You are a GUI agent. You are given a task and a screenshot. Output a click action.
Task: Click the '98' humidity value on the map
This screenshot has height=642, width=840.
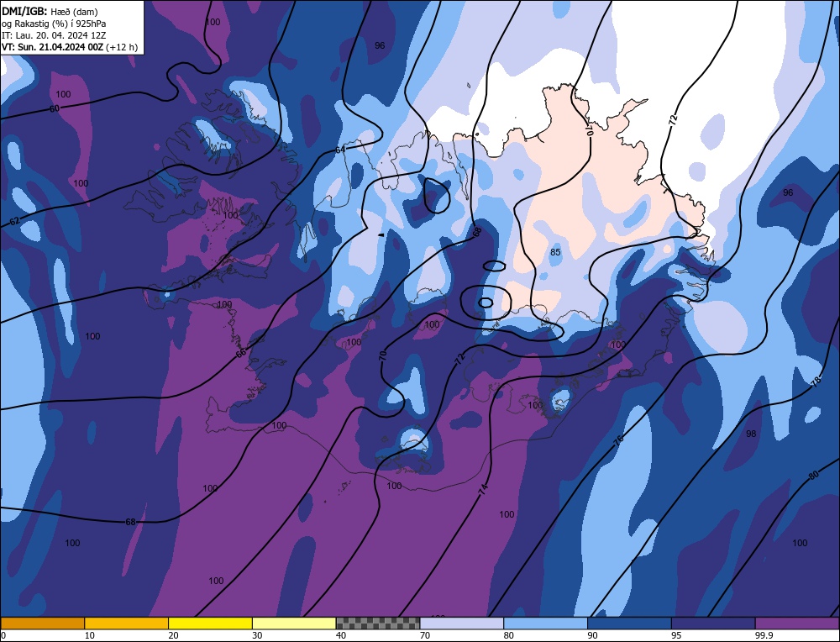pos(751,434)
